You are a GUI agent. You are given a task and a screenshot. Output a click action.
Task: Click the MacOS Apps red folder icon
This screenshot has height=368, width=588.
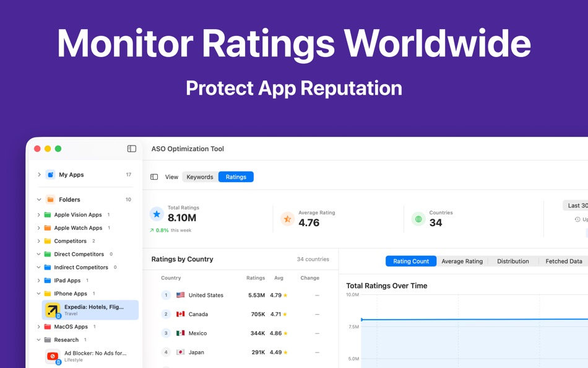point(47,326)
